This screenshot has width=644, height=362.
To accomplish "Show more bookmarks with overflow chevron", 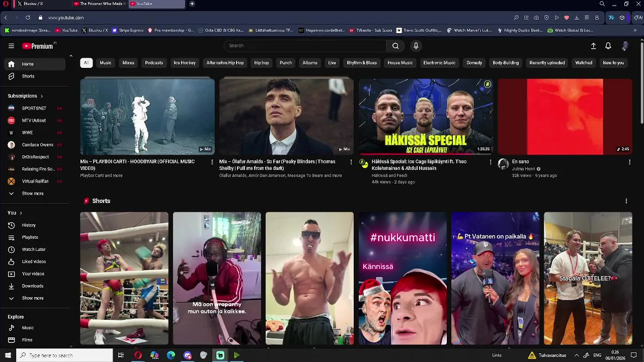I will (x=635, y=30).
